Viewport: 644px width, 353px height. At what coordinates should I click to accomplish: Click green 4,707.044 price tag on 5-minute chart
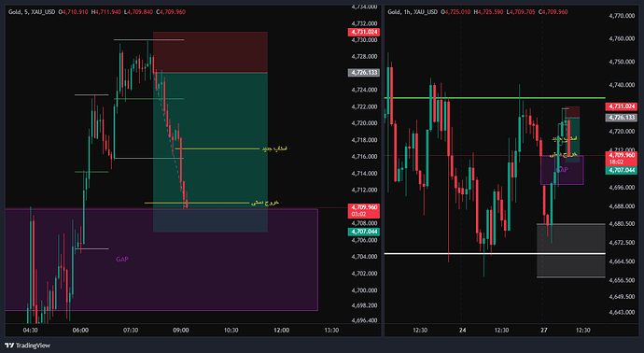tap(363, 232)
